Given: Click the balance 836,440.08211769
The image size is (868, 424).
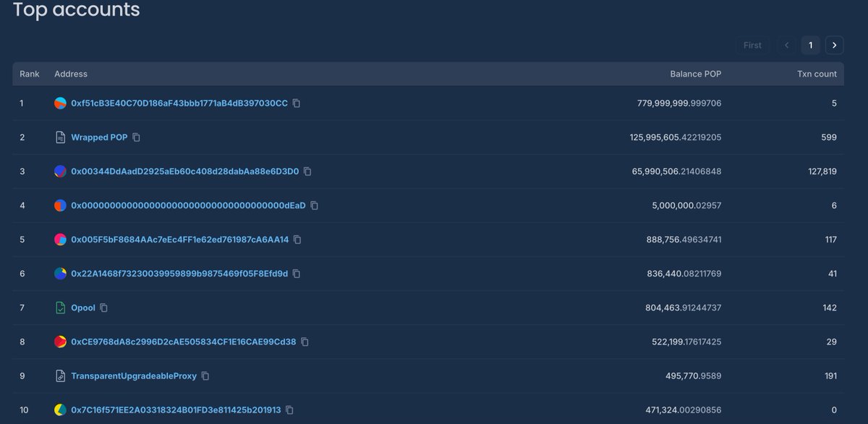Looking at the screenshot, I should point(684,274).
